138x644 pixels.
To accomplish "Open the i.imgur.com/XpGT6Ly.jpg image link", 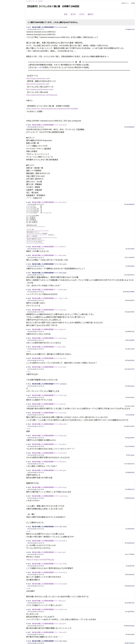I will click(x=40, y=560).
